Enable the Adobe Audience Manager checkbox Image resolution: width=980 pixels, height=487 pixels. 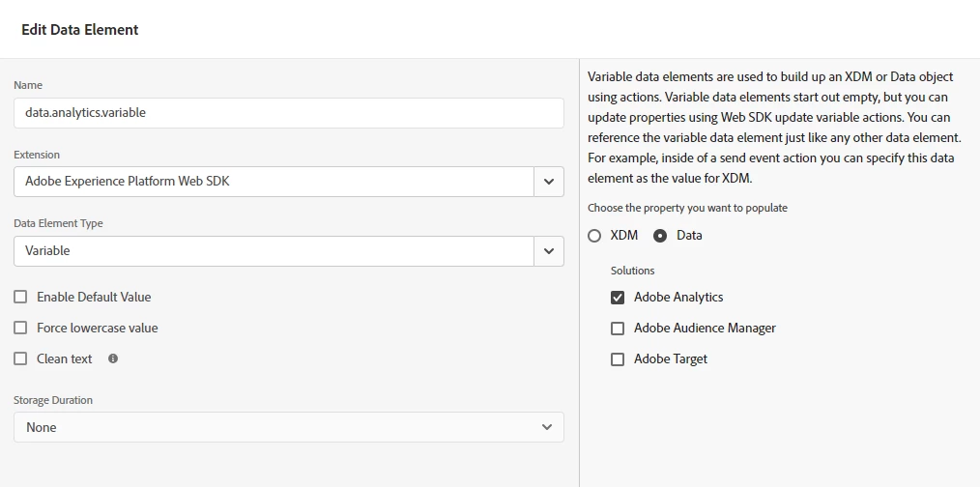[618, 328]
